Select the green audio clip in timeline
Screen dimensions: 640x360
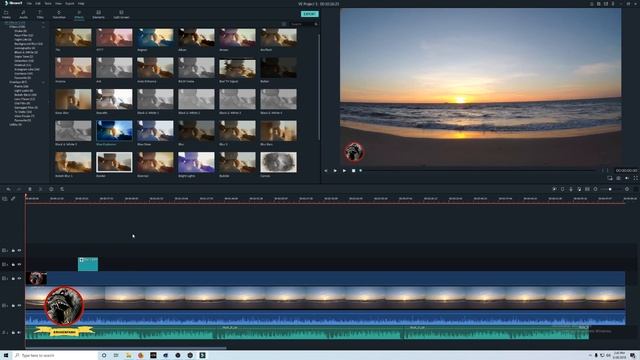pyautogui.click(x=307, y=332)
